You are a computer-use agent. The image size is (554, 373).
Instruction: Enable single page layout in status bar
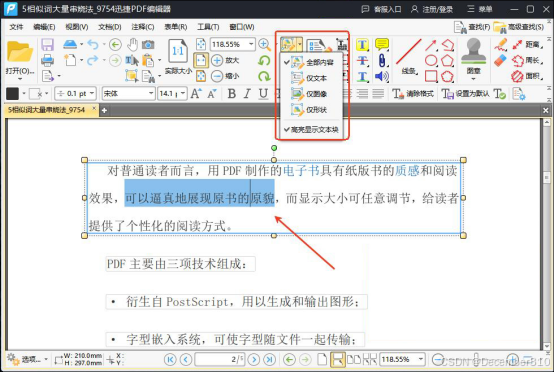pos(322,360)
